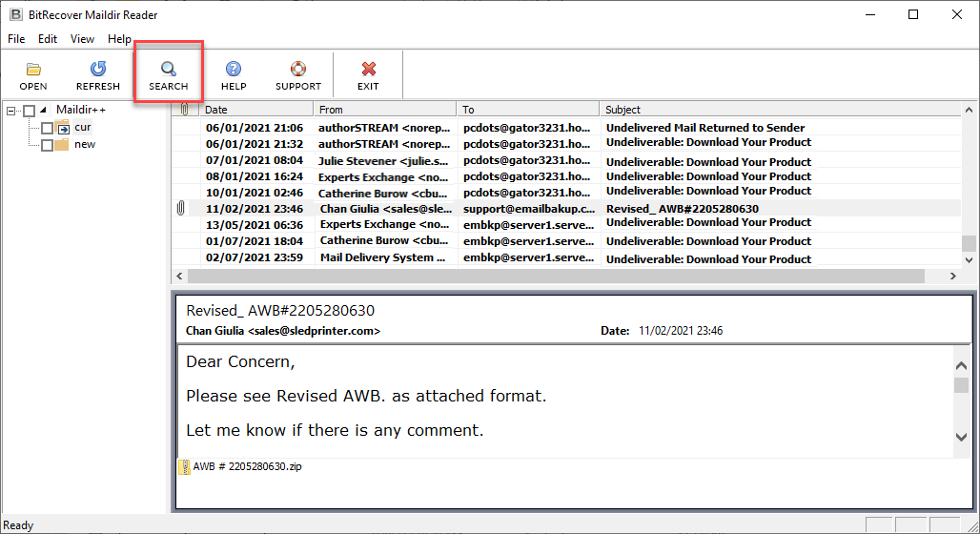Click the new folder icon in tree
980x534 pixels.
[61, 145]
